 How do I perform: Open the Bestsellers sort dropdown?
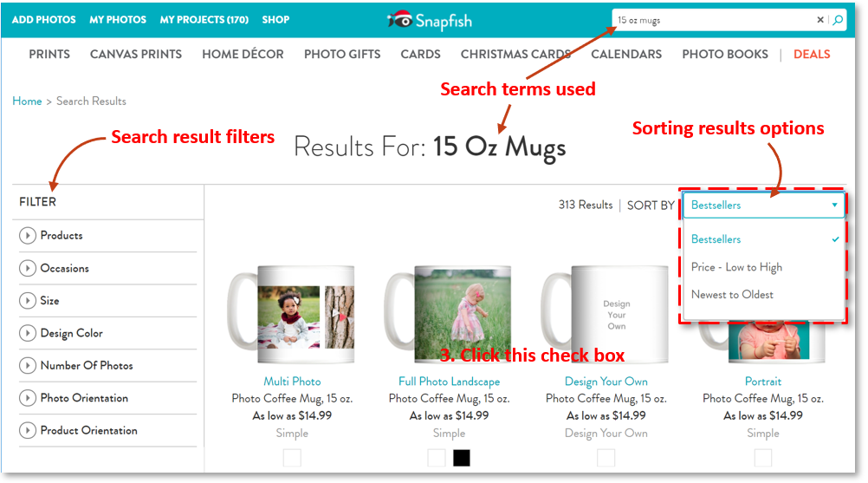(x=763, y=205)
